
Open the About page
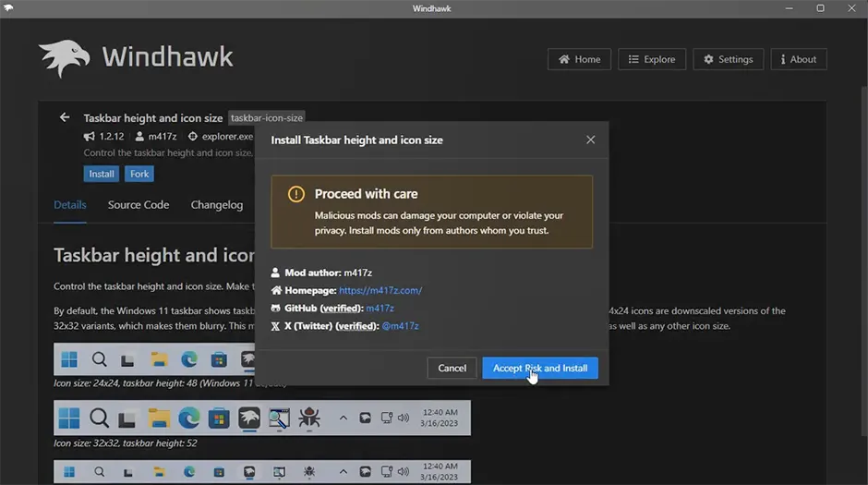(798, 59)
